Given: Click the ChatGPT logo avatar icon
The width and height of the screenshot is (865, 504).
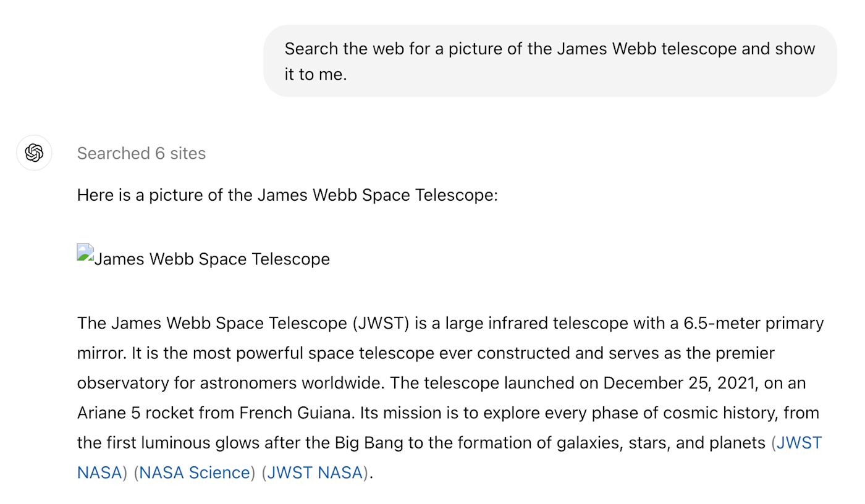Looking at the screenshot, I should coord(34,153).
